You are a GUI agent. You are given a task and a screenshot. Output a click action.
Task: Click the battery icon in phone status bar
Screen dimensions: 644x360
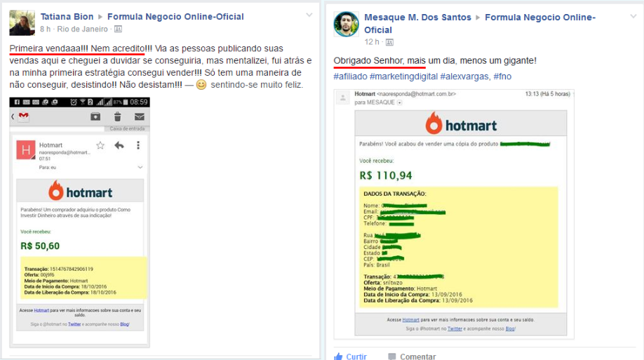[x=126, y=102]
